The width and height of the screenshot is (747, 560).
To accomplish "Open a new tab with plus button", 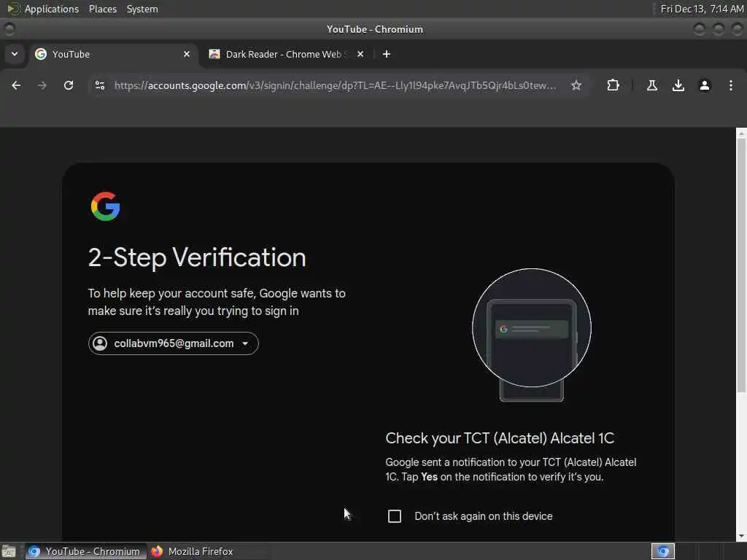I will [x=387, y=54].
